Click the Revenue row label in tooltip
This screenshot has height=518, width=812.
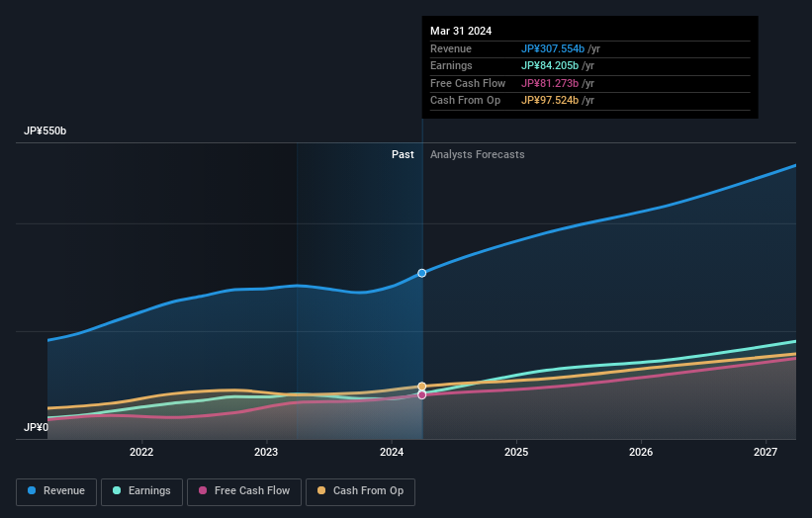451,48
